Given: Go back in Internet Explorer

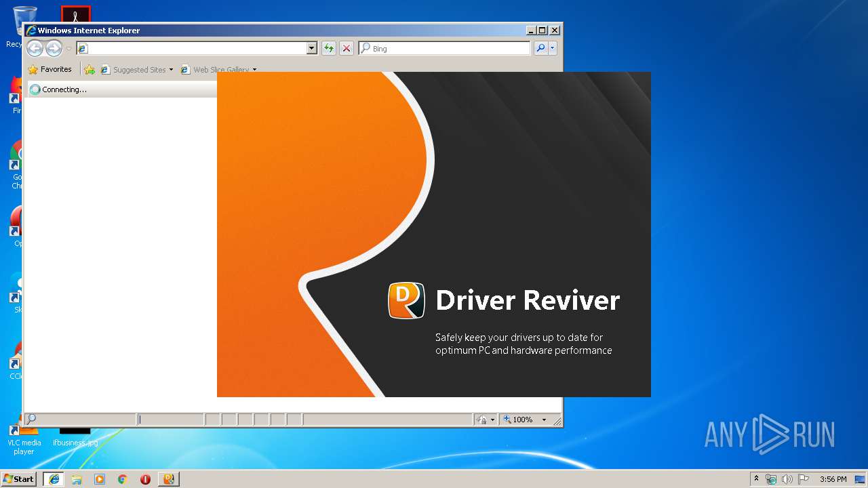Looking at the screenshot, I should pos(35,48).
